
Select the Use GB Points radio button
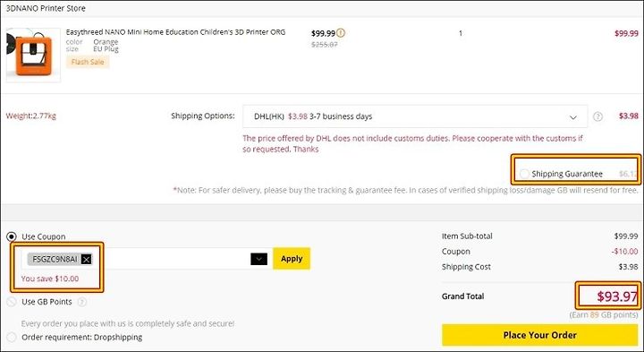[x=12, y=302]
